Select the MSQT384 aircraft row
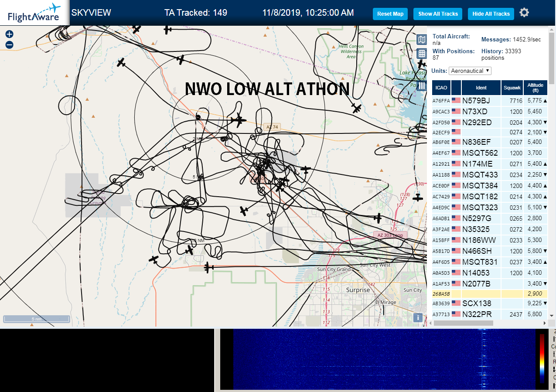This screenshot has height=392, width=556. pos(490,186)
